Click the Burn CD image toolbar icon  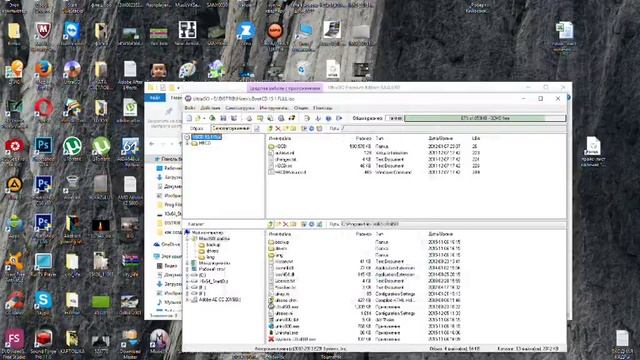(292, 118)
